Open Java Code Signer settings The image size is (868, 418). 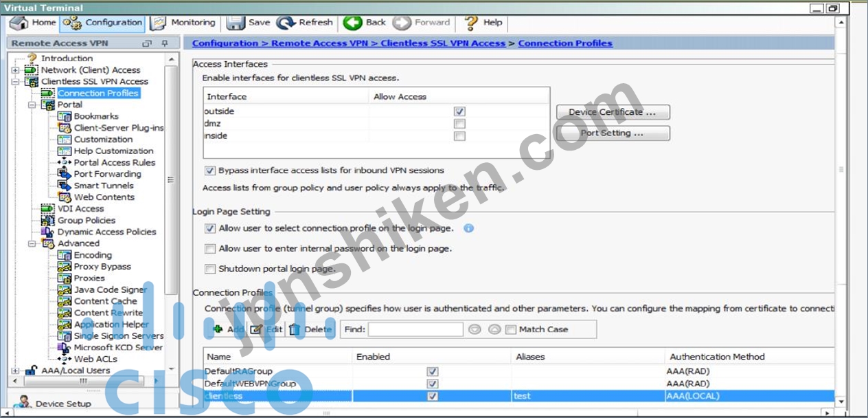[x=111, y=290]
